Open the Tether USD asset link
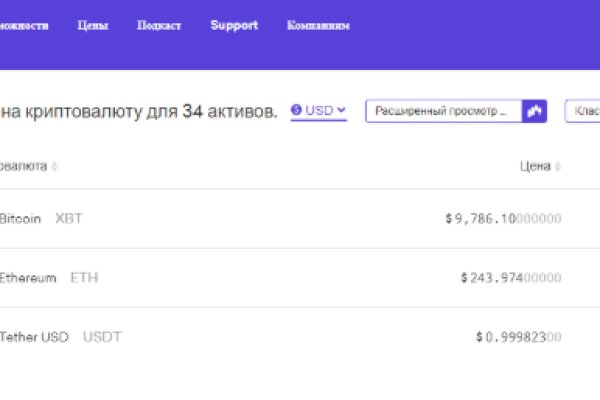 pos(34,337)
